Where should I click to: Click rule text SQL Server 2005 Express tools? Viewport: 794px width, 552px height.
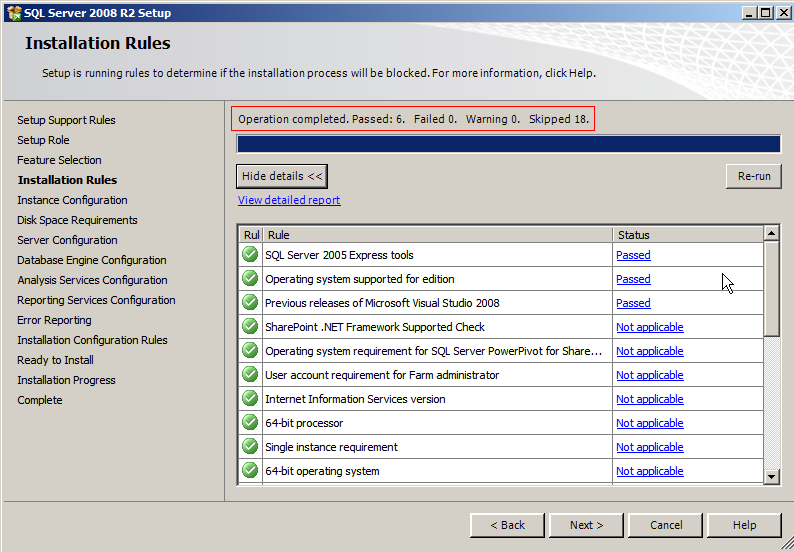pyautogui.click(x=339, y=255)
